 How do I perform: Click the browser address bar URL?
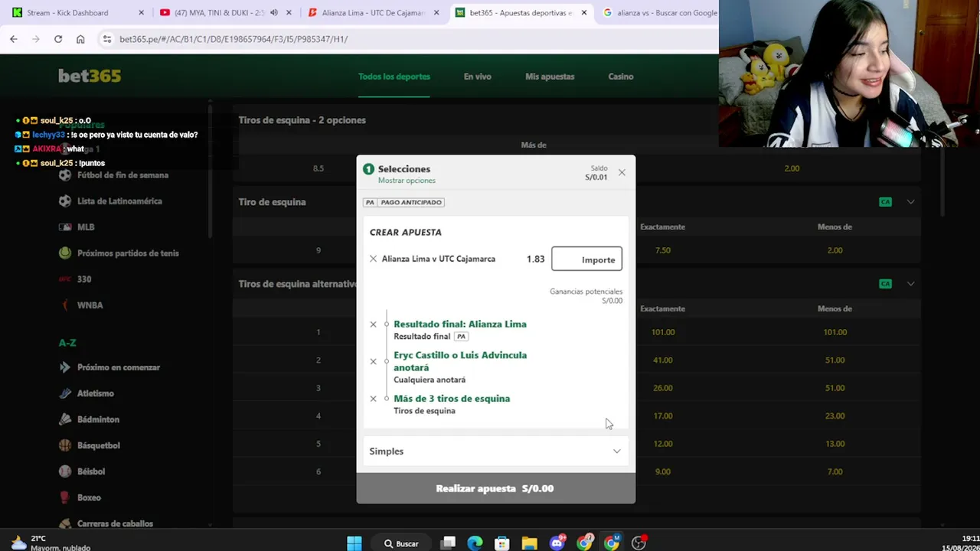234,39
